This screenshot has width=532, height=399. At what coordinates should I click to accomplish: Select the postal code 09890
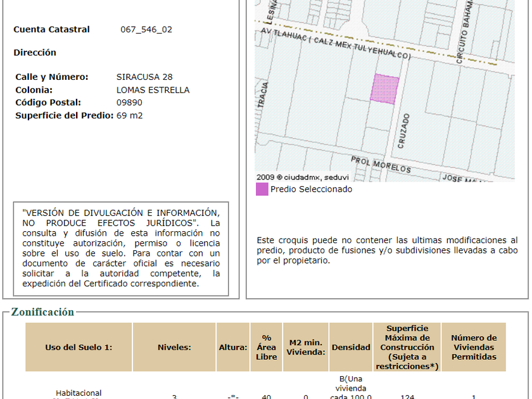click(129, 103)
